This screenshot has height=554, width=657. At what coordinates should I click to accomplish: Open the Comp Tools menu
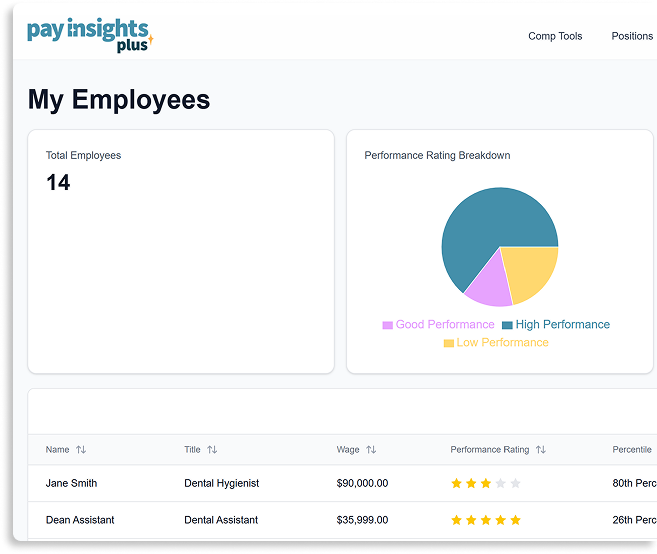(555, 36)
